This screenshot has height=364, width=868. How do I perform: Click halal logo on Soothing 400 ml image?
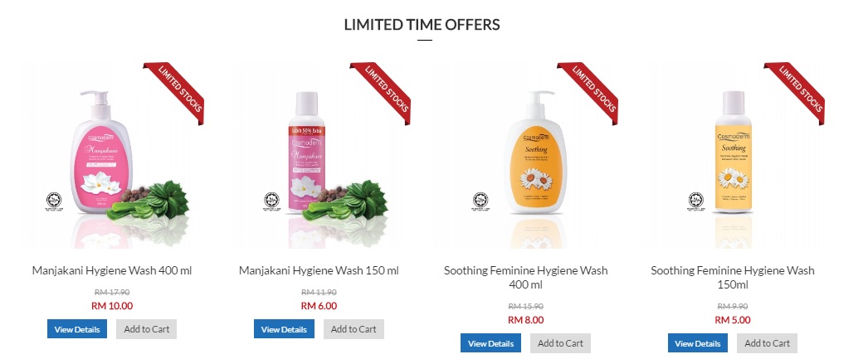click(480, 202)
